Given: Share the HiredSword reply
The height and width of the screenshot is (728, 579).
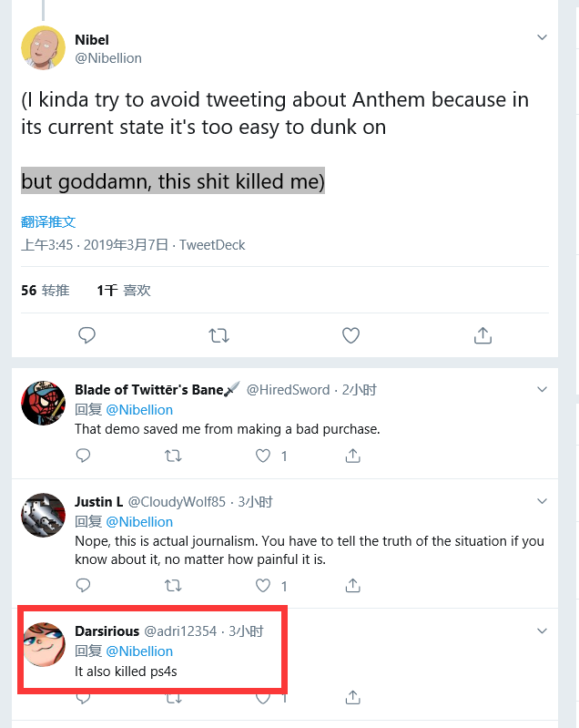Looking at the screenshot, I should click(x=352, y=455).
